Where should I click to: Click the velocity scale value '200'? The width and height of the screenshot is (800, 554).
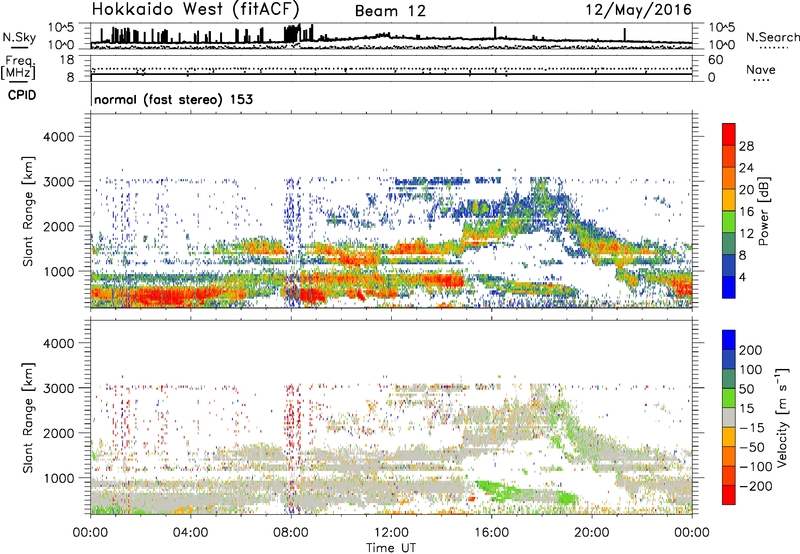click(x=751, y=350)
